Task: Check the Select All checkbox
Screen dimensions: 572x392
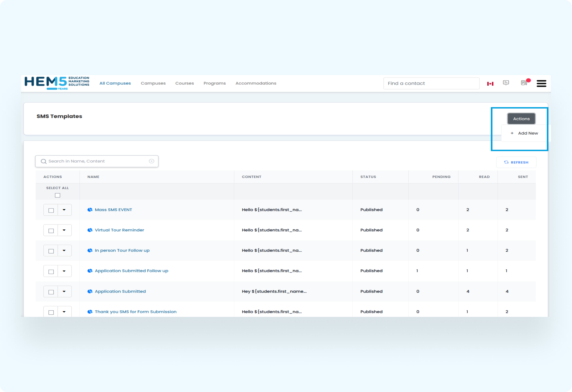Action: (x=57, y=195)
